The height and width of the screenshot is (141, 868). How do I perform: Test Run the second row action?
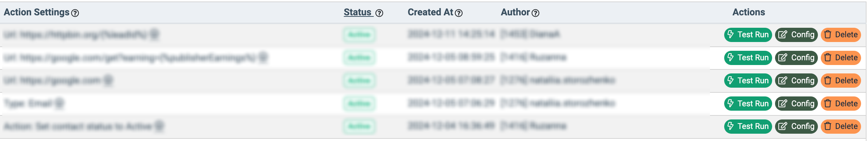pos(748,58)
